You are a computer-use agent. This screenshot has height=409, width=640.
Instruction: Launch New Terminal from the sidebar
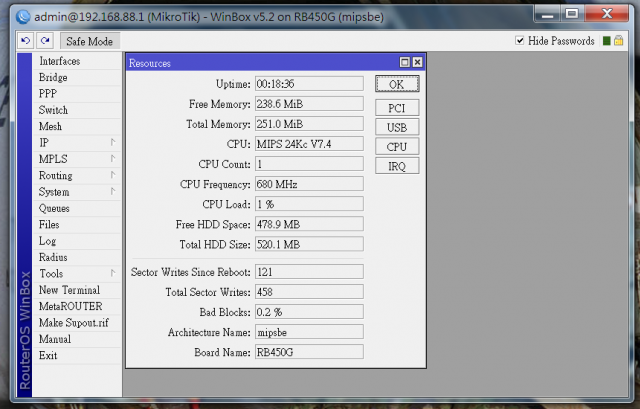77,290
